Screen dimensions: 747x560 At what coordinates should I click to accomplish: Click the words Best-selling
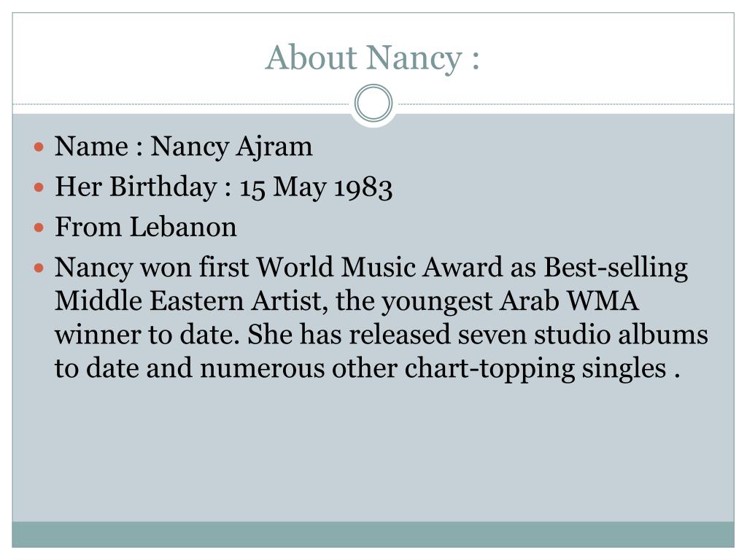(x=616, y=268)
